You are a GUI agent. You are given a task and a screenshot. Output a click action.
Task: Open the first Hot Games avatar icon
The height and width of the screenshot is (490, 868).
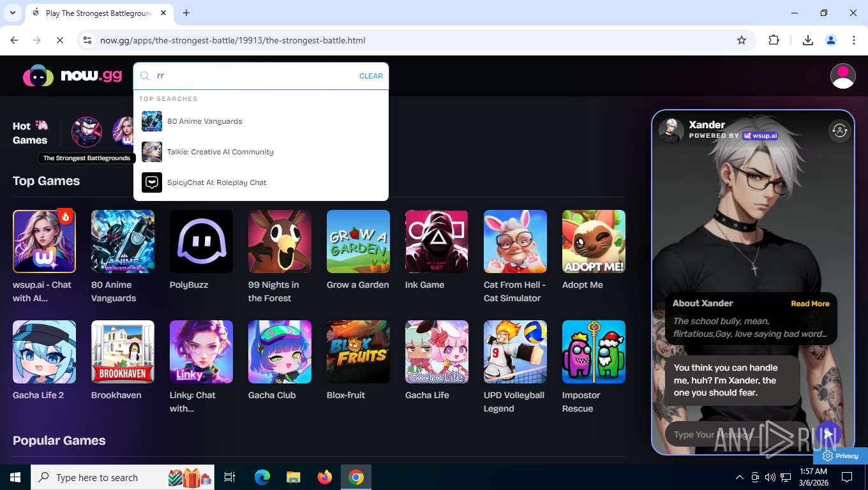86,132
